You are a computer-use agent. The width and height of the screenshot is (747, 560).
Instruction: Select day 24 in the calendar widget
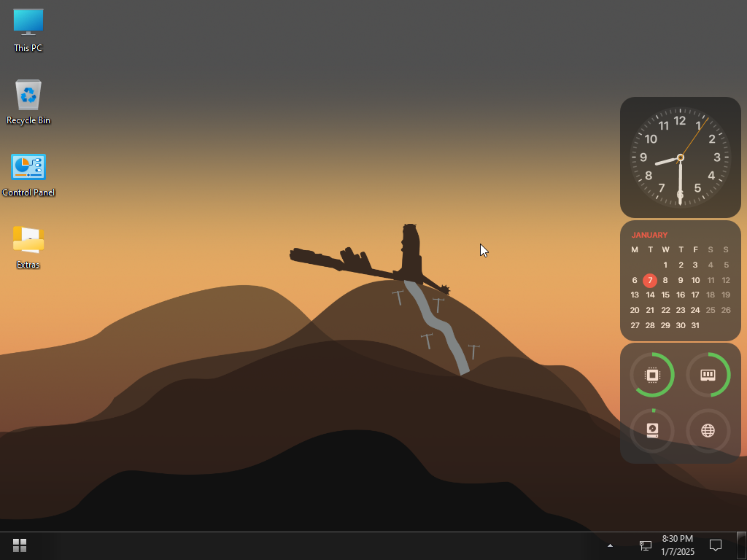[695, 311]
